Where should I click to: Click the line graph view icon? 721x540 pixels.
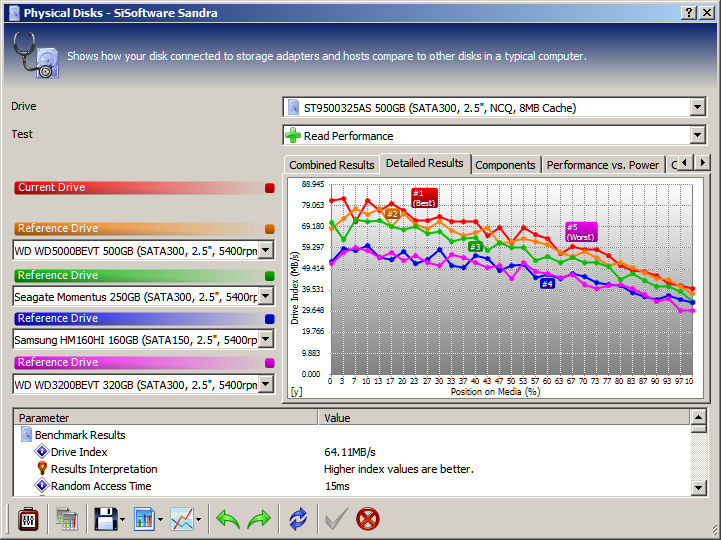click(182, 520)
